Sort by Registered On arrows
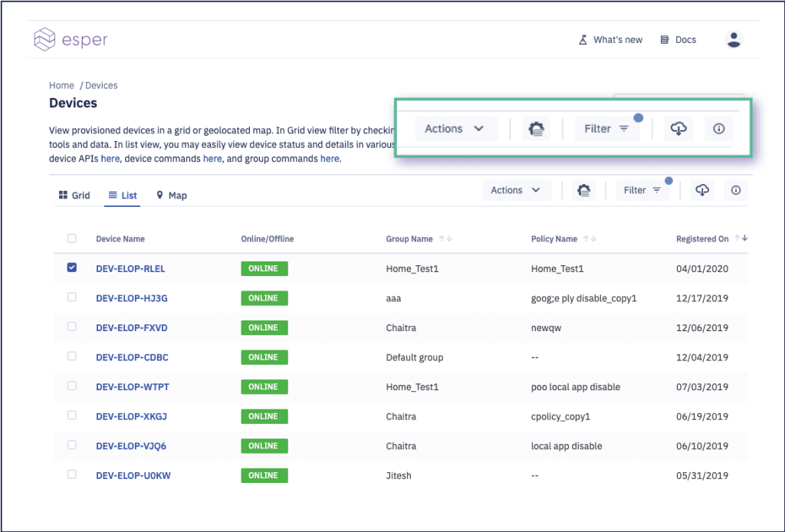 [741, 238]
